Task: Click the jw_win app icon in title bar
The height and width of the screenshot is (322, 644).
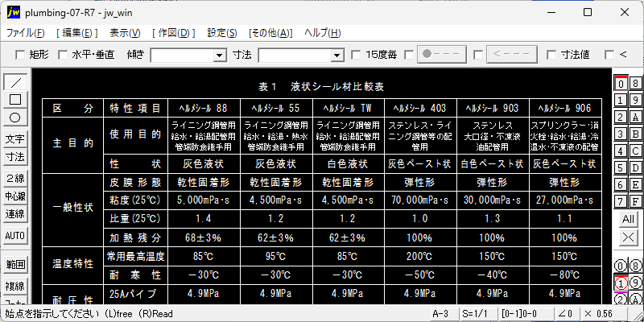Action: [14, 13]
